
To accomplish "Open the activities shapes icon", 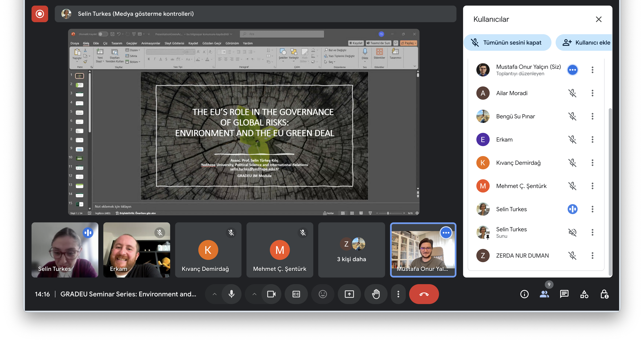I will click(584, 294).
